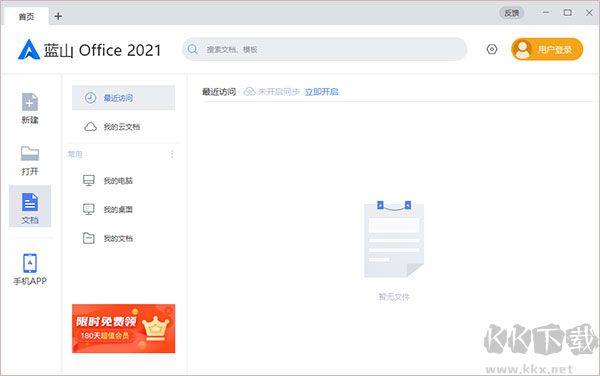Open the 限时免费领 promotion banner

[124, 329]
